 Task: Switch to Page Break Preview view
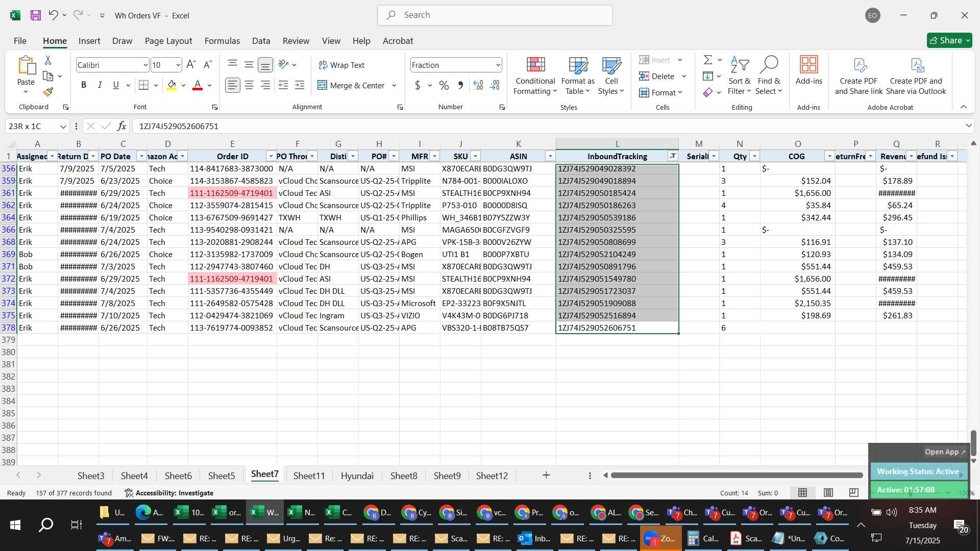coord(853,492)
